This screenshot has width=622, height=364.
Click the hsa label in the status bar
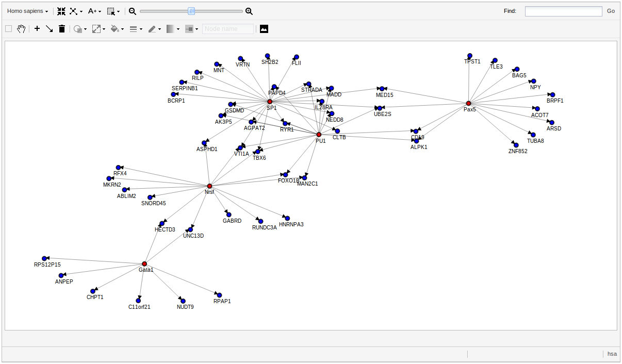pyautogui.click(x=612, y=354)
